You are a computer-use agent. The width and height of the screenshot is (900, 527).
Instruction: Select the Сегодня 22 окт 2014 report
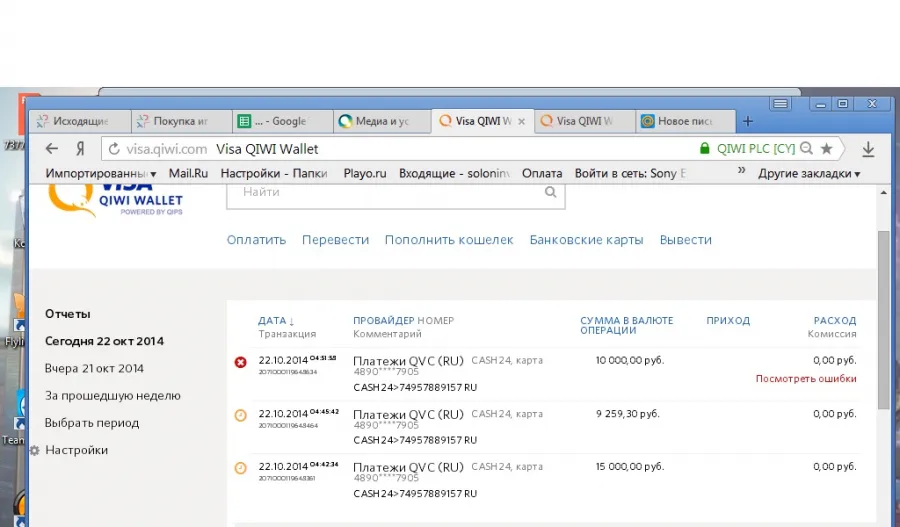point(104,341)
